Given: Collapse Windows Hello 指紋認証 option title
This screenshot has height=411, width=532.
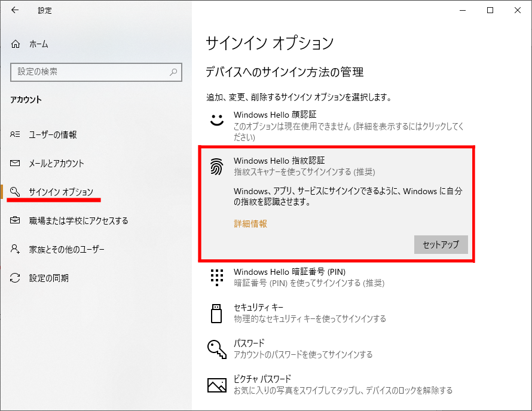Looking at the screenshot, I should pos(279,161).
